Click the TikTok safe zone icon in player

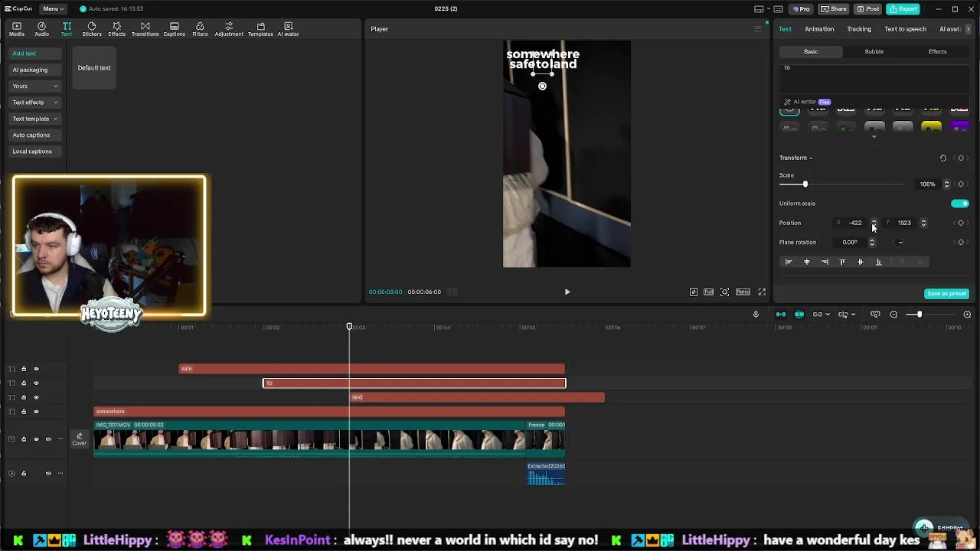pos(694,292)
